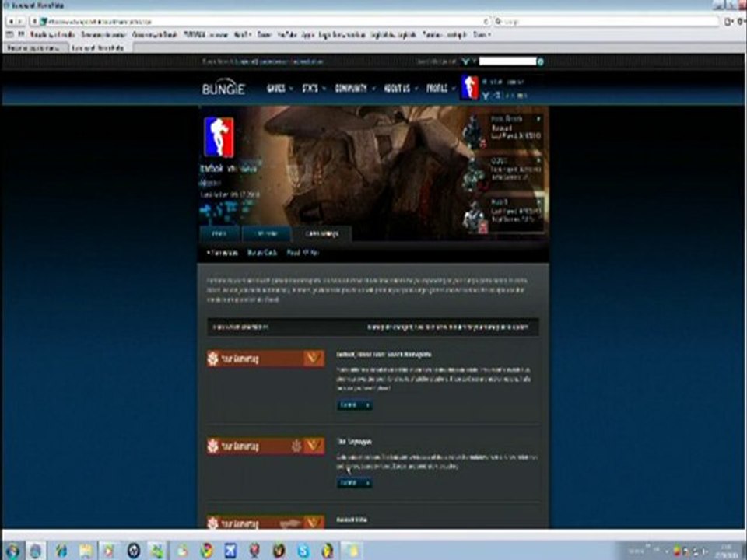Open the Profile navigation menu
The width and height of the screenshot is (747, 560).
[x=437, y=89]
